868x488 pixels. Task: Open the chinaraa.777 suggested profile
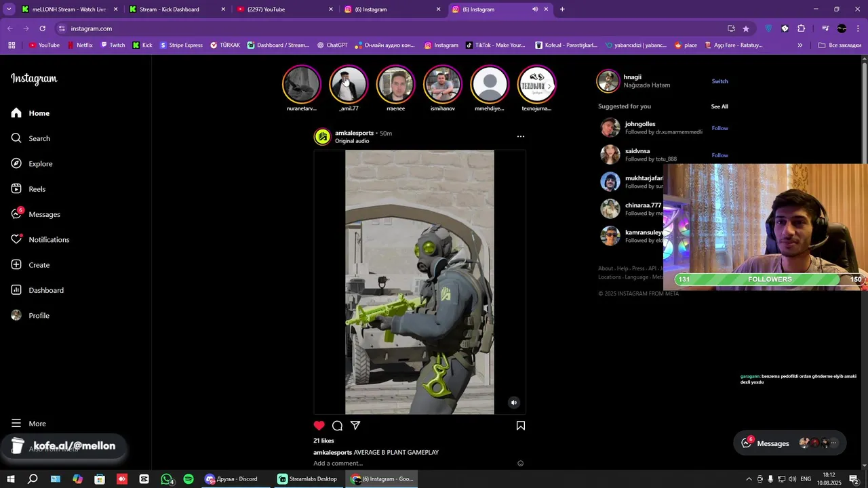point(643,205)
